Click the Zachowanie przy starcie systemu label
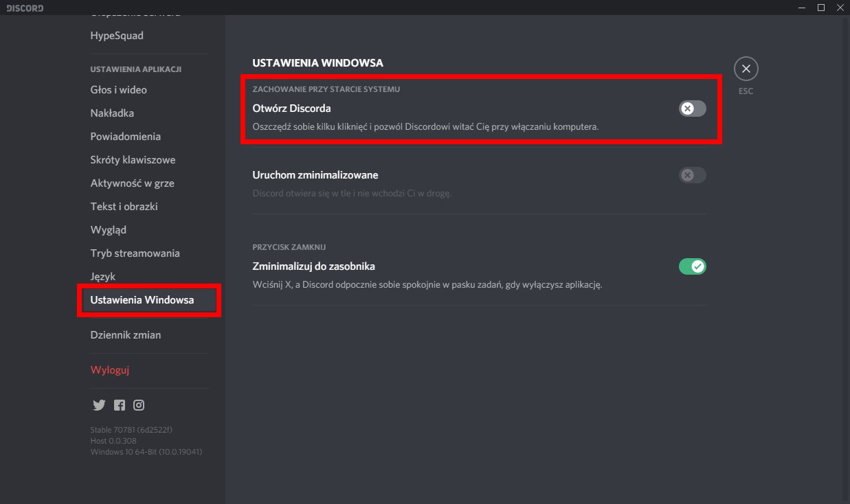This screenshot has width=850, height=504. pos(326,89)
